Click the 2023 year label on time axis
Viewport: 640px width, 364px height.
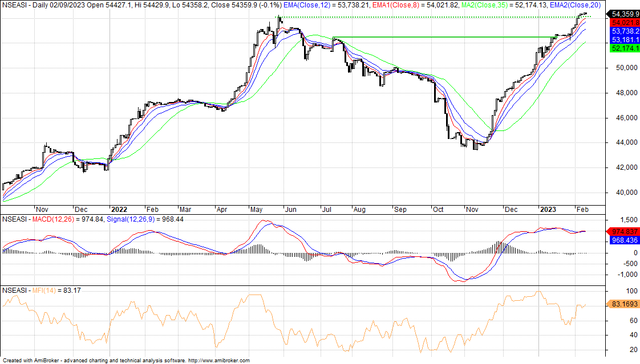point(548,210)
